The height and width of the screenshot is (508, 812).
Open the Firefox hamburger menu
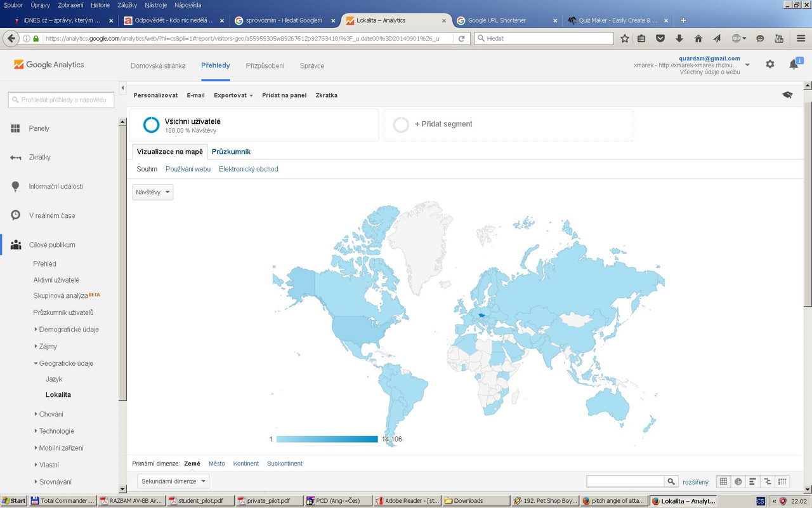801,38
